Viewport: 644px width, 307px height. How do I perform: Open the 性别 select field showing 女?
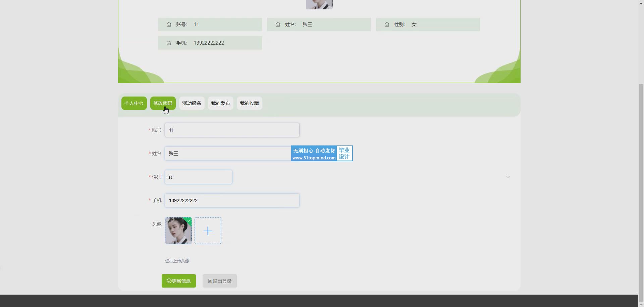(x=198, y=177)
